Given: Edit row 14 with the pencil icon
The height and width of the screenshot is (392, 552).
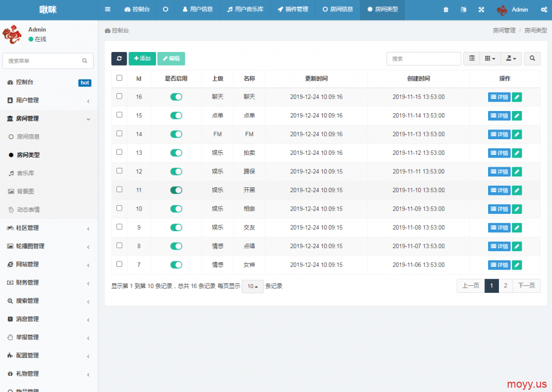Looking at the screenshot, I should click(x=517, y=134).
